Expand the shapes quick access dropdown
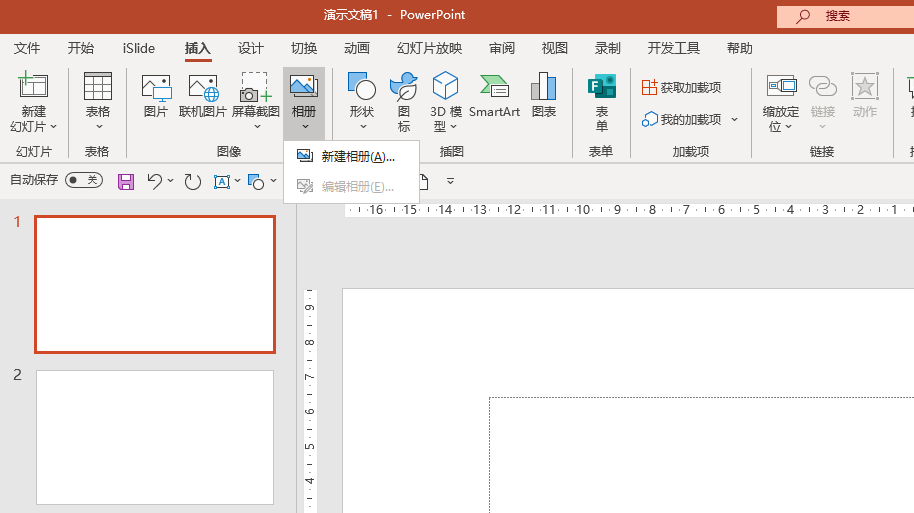This screenshot has height=513, width=914. [x=273, y=181]
